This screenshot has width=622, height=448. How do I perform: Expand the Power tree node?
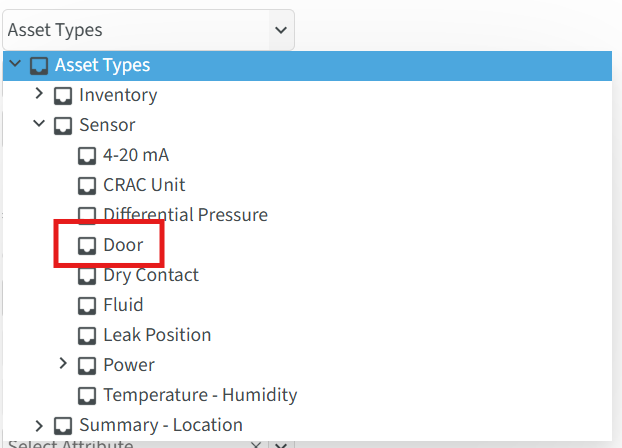(63, 365)
